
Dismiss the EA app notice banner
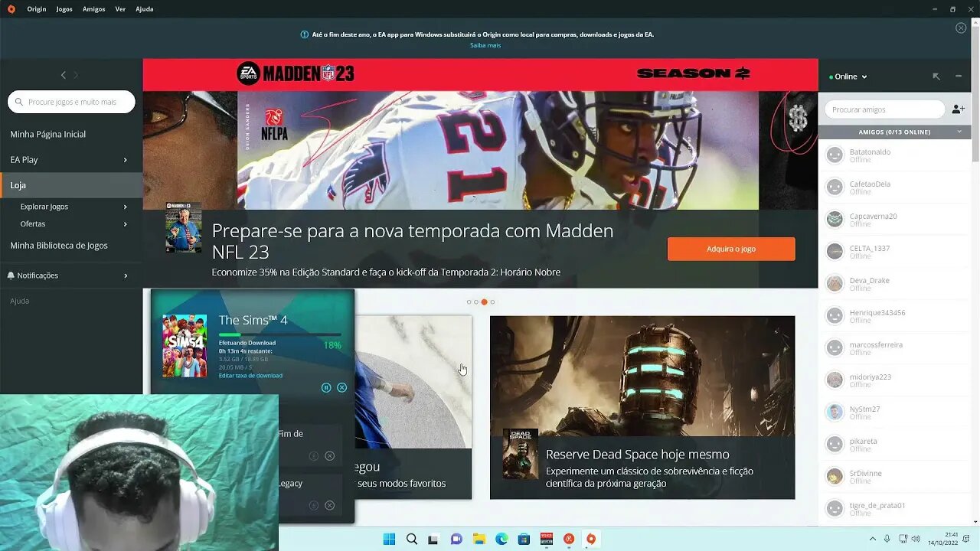tap(961, 28)
